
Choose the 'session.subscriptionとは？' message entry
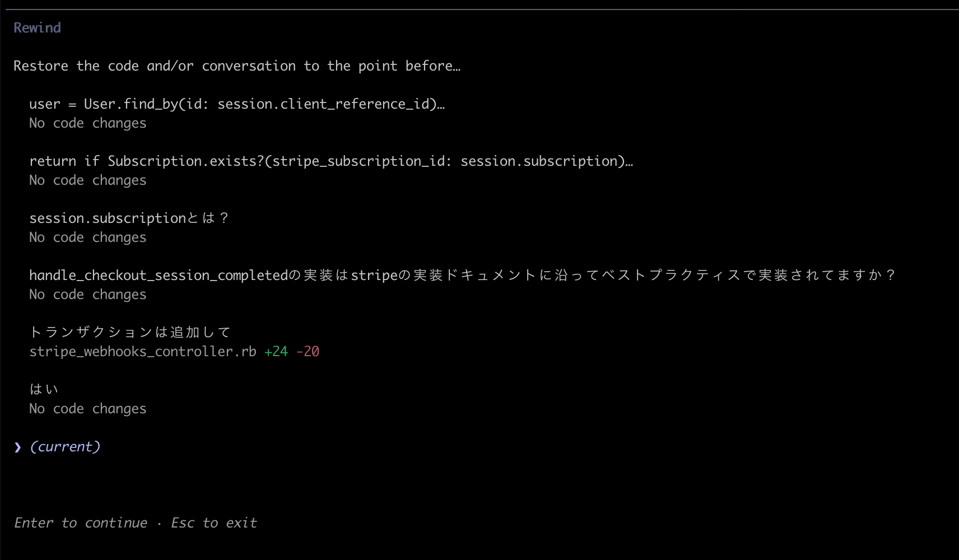128,218
